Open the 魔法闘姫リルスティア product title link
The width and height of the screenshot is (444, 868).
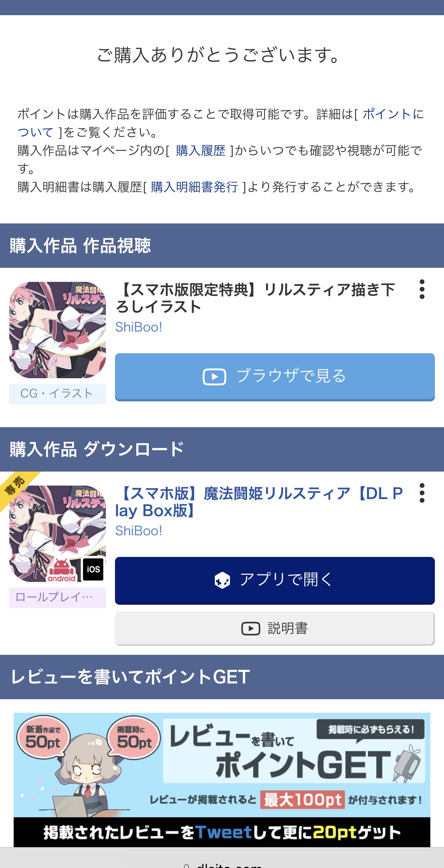[259, 502]
